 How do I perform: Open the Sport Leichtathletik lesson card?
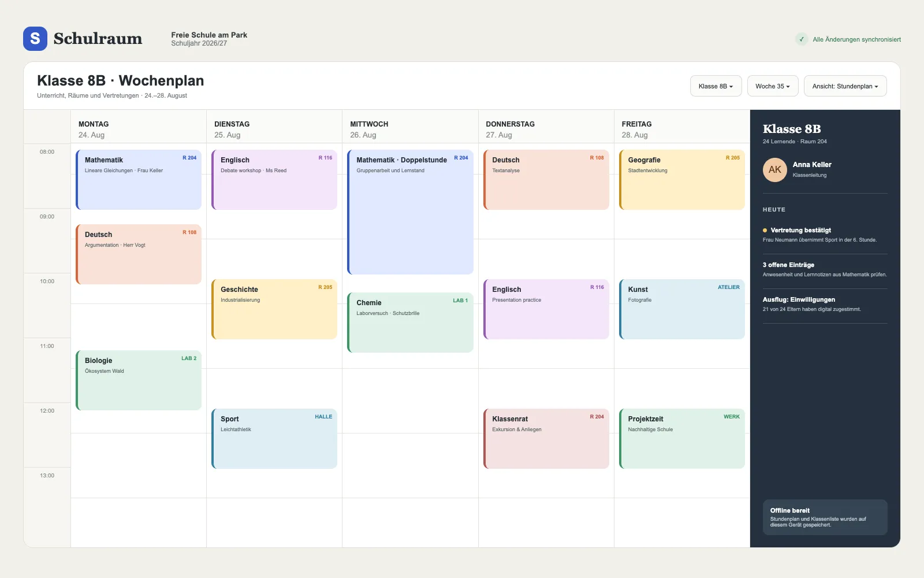pyautogui.click(x=274, y=439)
